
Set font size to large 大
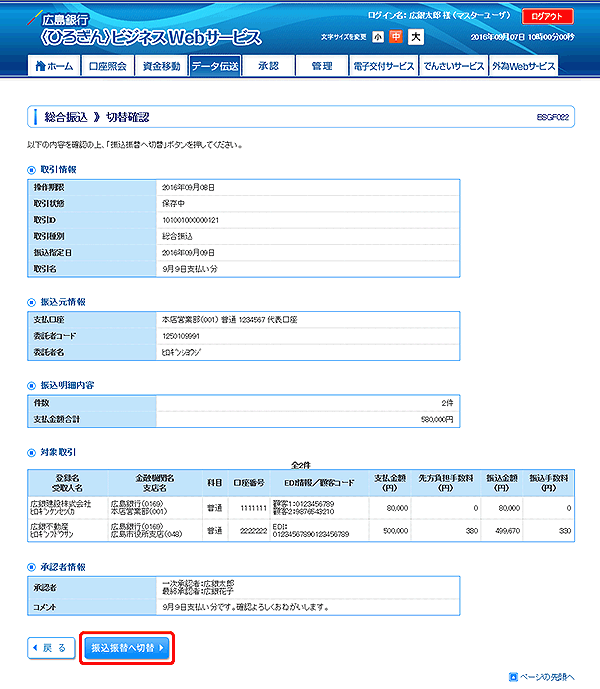pos(415,36)
